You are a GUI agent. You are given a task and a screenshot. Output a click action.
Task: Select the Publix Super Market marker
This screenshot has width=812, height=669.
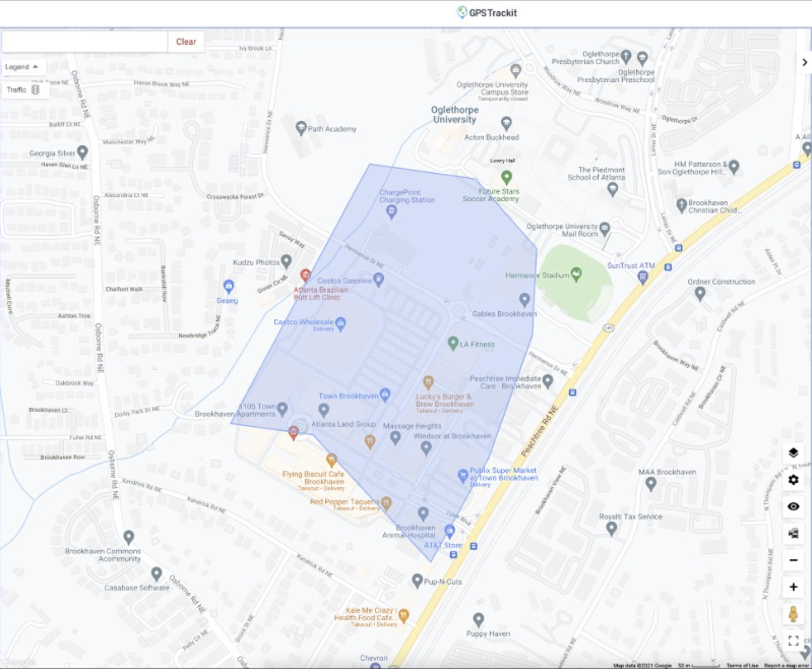pyautogui.click(x=462, y=476)
